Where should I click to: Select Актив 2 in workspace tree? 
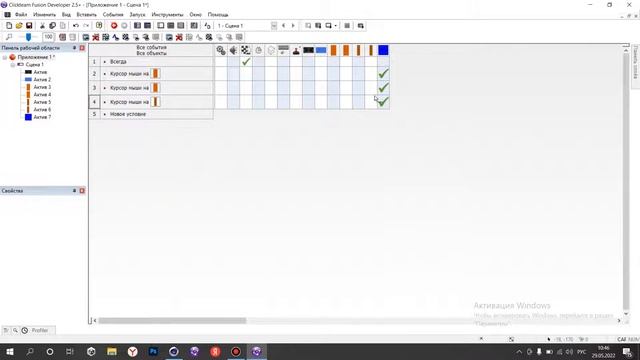click(42, 80)
